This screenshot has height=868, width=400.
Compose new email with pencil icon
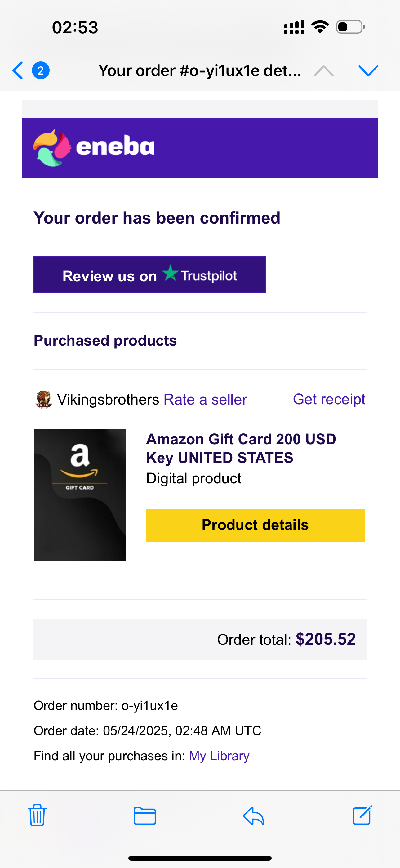click(362, 816)
